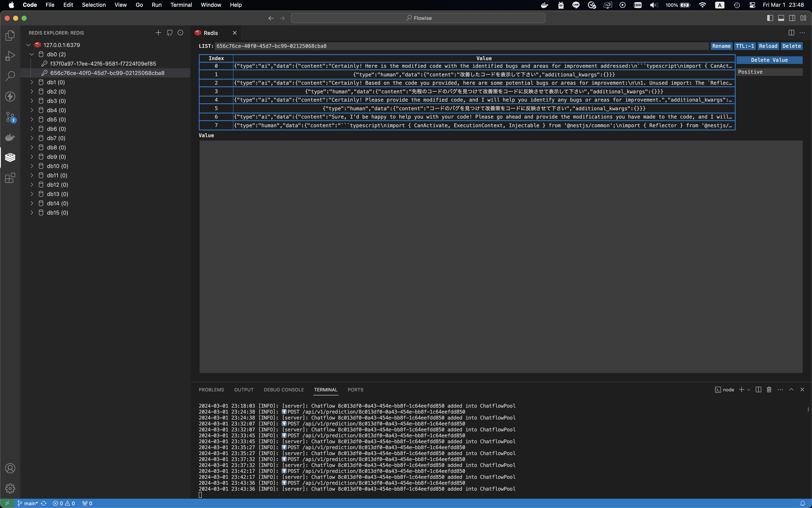Click the main* branch in status bar

coord(27,503)
